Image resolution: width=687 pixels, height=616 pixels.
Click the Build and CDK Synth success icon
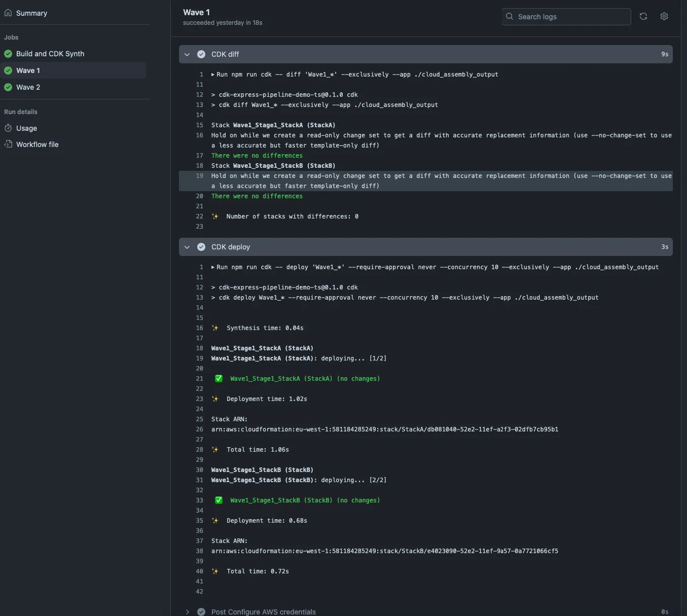pyautogui.click(x=8, y=54)
